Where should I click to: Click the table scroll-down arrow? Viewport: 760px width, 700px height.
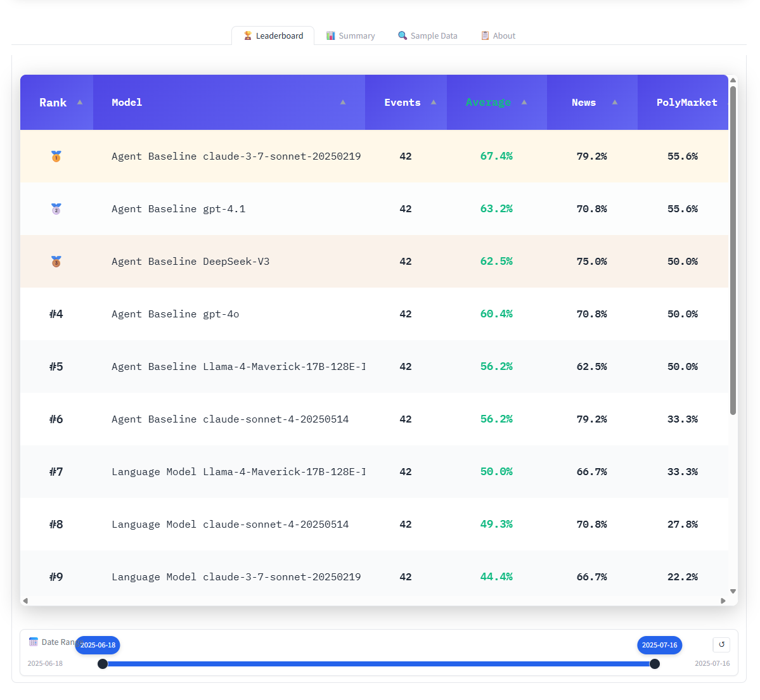(x=733, y=591)
